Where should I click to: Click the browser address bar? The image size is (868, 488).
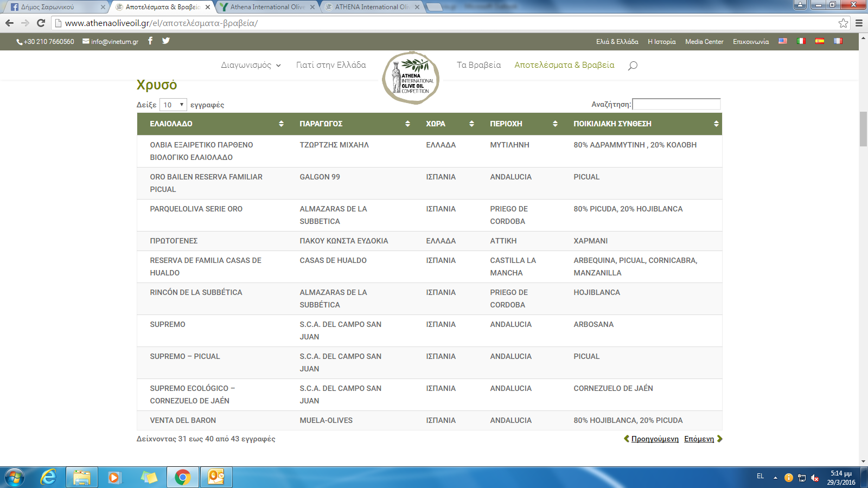point(445,23)
